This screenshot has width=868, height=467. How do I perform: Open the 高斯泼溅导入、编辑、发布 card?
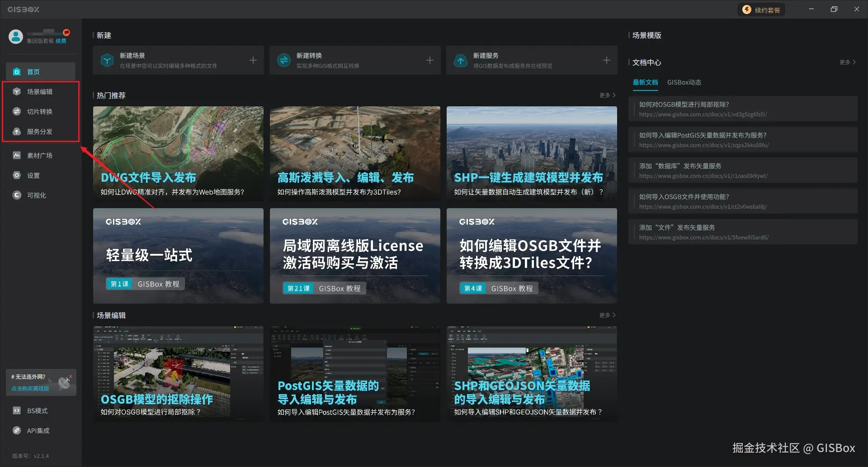[x=355, y=154]
